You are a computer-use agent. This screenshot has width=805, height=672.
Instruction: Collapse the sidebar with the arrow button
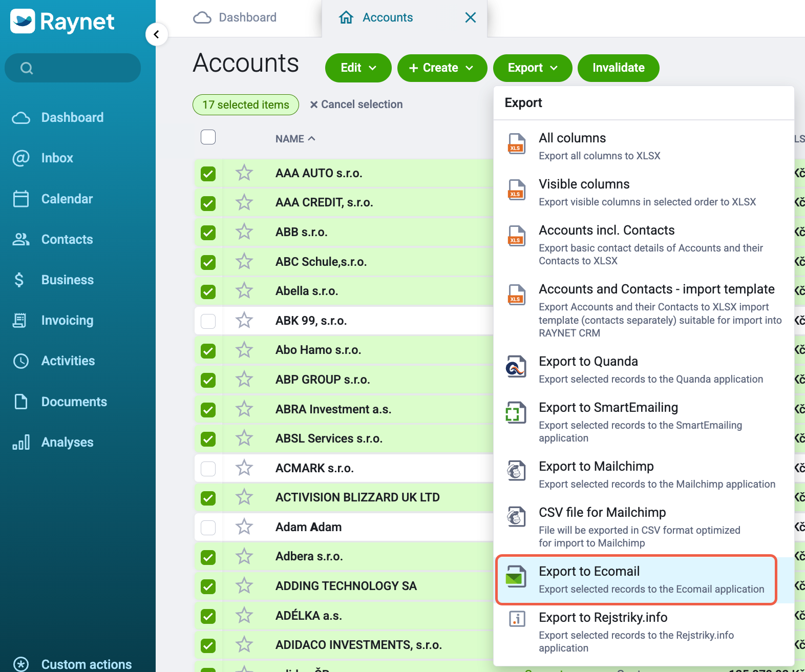click(x=157, y=34)
